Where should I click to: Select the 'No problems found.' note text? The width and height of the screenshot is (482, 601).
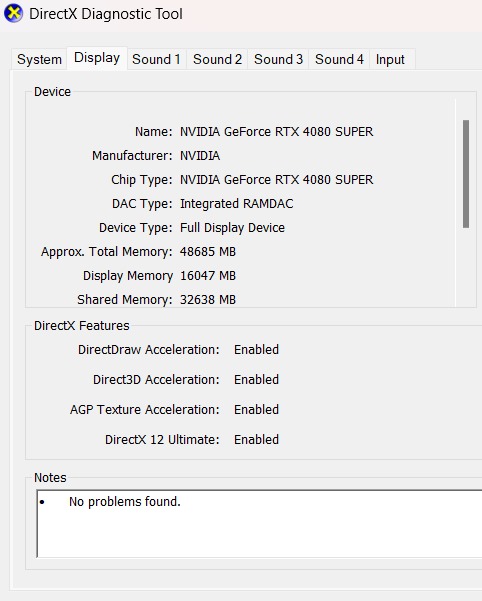125,501
